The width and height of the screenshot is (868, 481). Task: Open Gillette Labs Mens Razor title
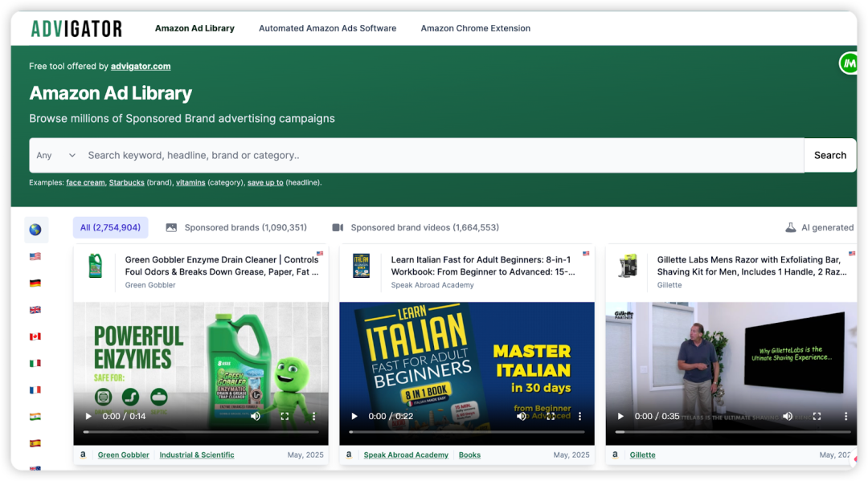[x=751, y=265]
